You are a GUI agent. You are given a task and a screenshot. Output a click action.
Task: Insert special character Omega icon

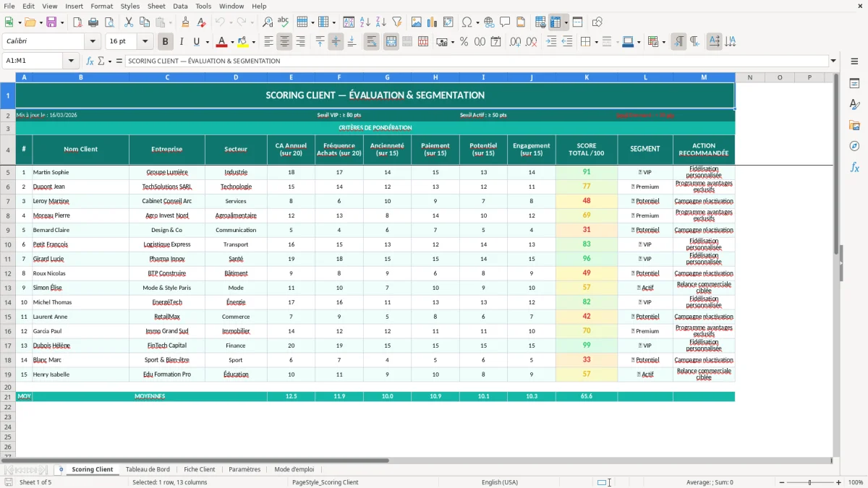point(467,22)
